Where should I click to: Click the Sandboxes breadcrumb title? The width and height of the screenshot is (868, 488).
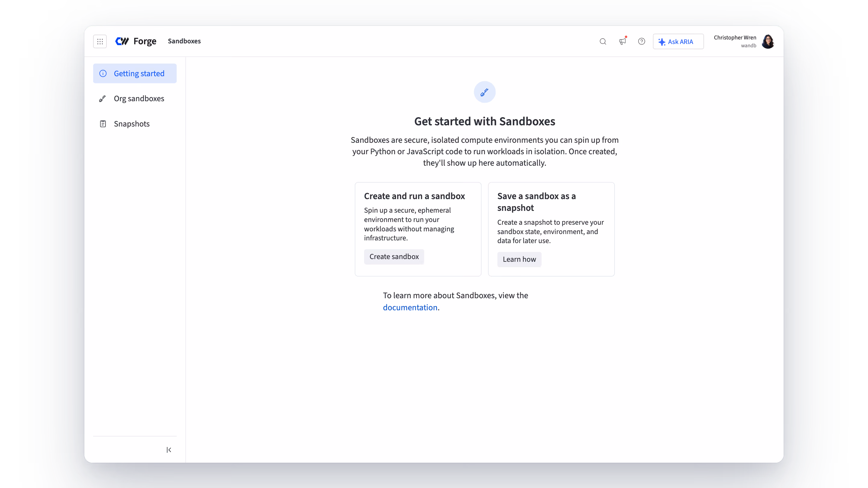tap(184, 41)
